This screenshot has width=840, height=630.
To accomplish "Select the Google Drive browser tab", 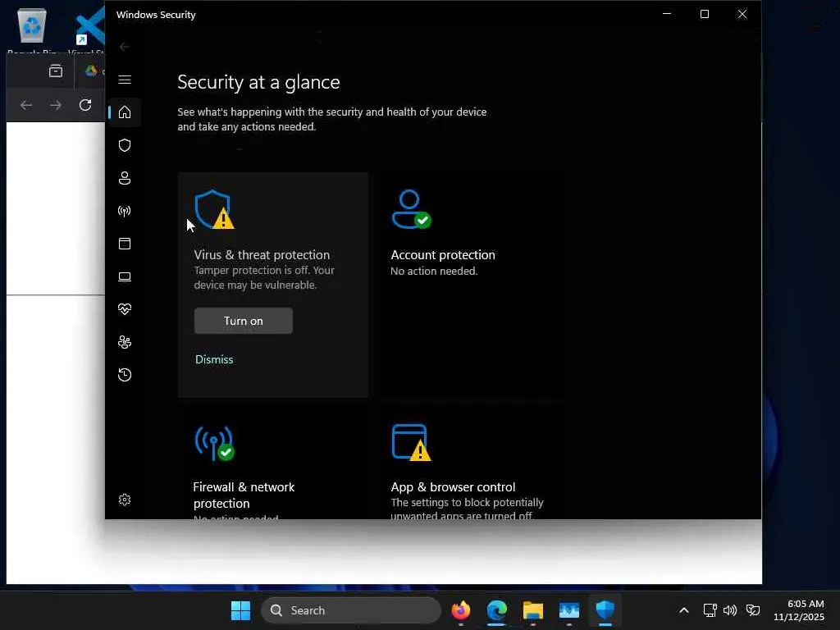I will coord(91,71).
